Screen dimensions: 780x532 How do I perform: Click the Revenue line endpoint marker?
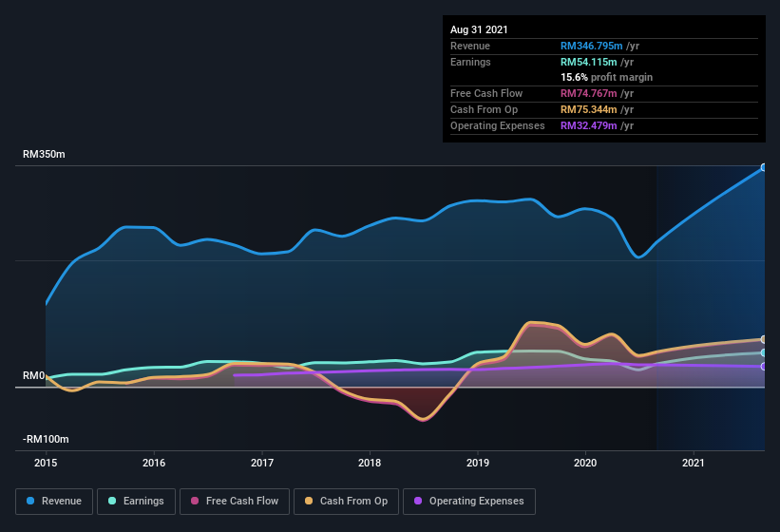click(x=763, y=167)
